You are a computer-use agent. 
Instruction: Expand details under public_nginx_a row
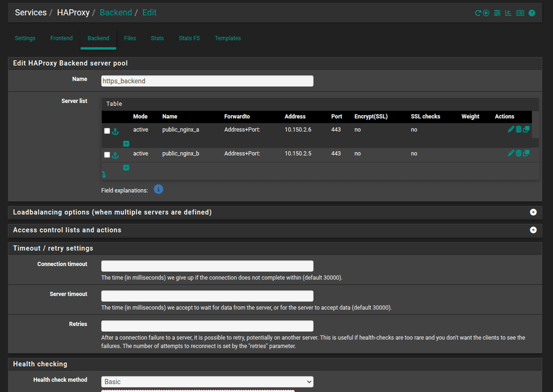126,143
